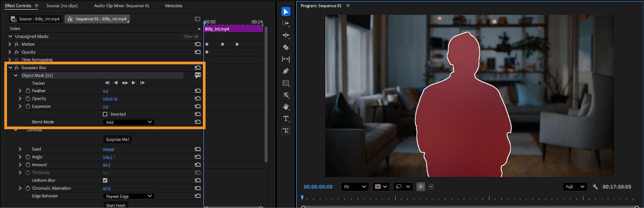Toggle animation stopwatch for Angle
644x208 pixels.
(28, 157)
